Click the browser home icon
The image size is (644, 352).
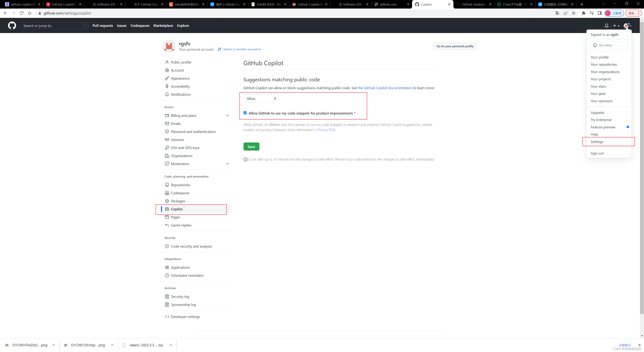pos(30,13)
